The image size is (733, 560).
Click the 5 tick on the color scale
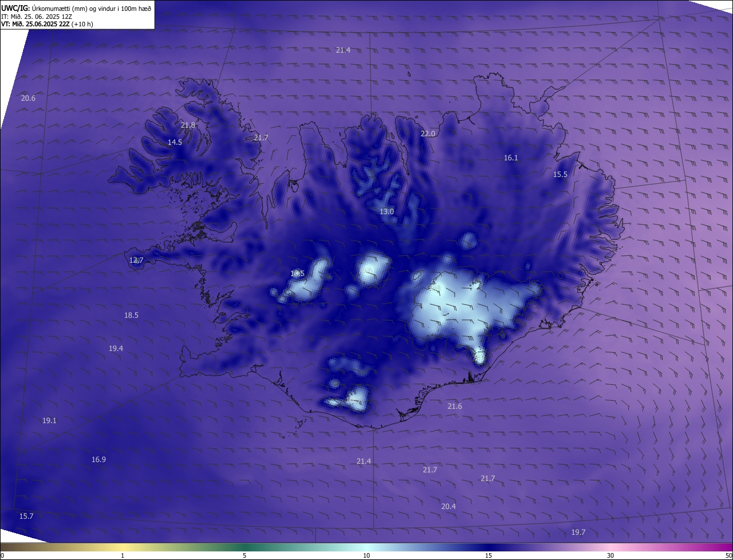point(245,556)
